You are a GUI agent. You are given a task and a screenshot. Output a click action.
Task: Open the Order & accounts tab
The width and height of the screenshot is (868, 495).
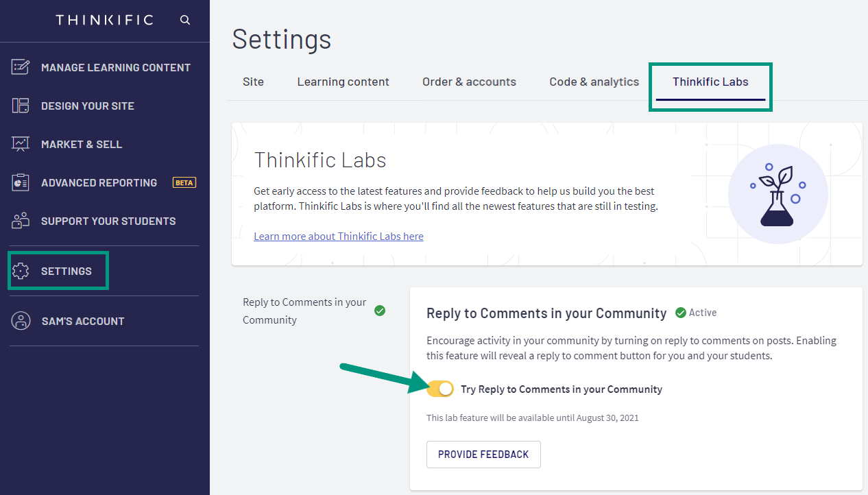469,82
